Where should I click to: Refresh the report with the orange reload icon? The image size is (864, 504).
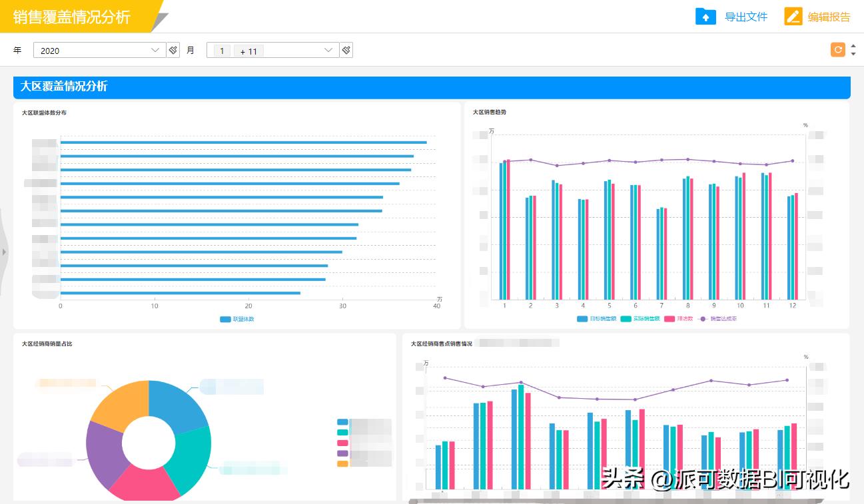838,49
